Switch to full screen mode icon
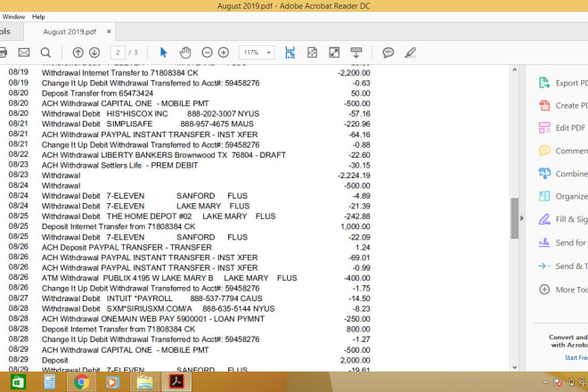Viewport: 588px width, 392px height. click(334, 53)
